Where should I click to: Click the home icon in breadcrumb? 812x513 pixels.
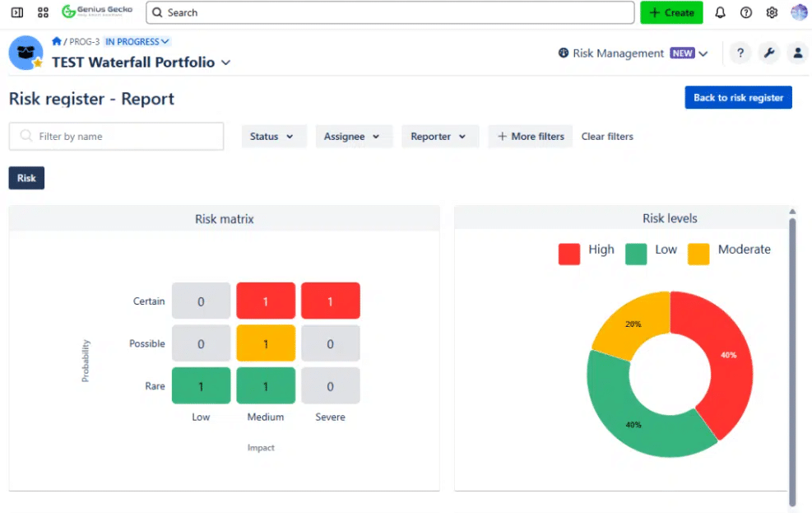pos(56,41)
